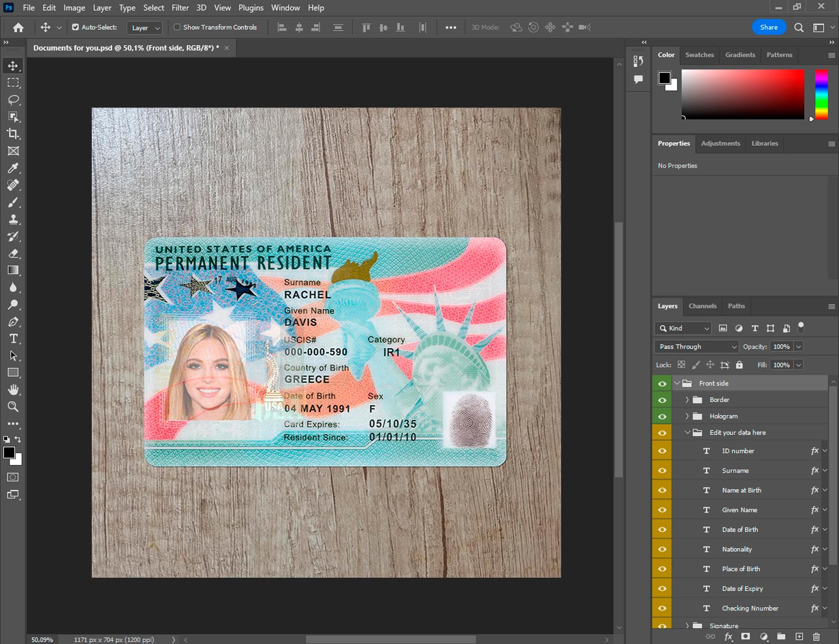Switch to the Channels tab
The height and width of the screenshot is (644, 839).
point(702,306)
